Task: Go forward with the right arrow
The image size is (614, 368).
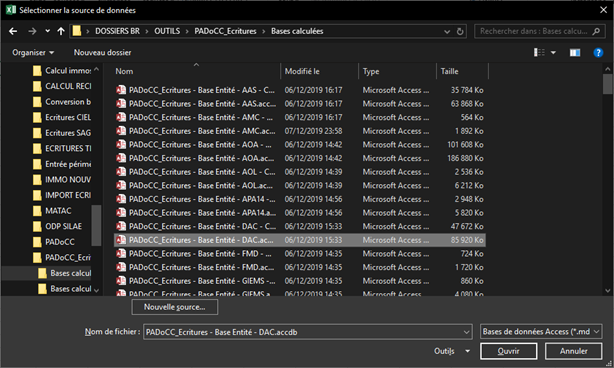Action: point(32,31)
